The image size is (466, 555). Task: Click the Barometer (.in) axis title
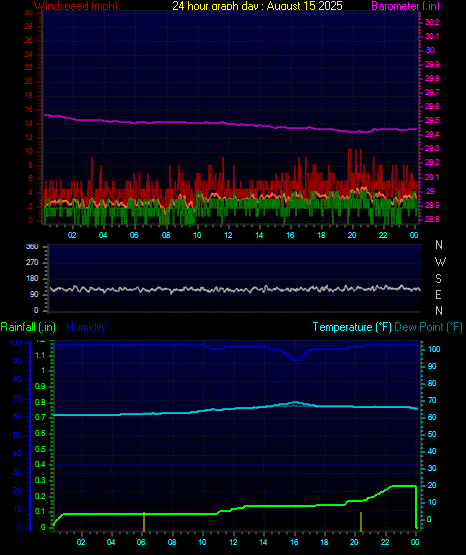click(405, 6)
